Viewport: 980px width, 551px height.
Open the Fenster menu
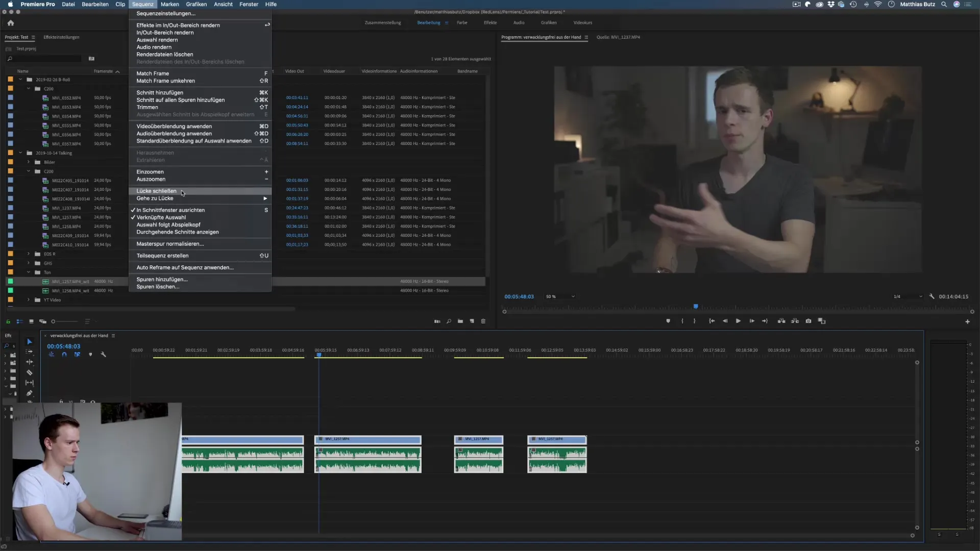(249, 4)
